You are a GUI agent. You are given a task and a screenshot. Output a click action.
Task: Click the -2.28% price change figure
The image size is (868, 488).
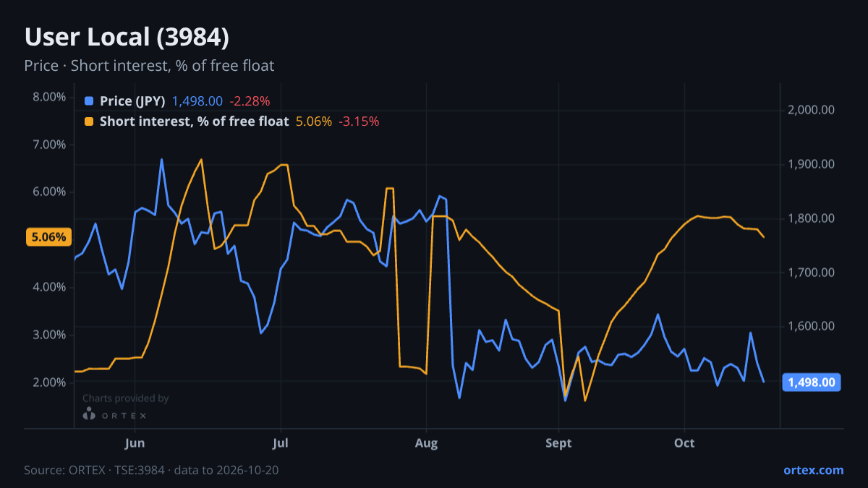250,101
